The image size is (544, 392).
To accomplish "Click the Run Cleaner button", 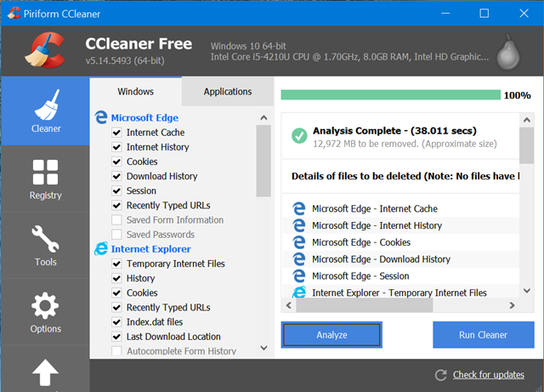I will pyautogui.click(x=484, y=335).
